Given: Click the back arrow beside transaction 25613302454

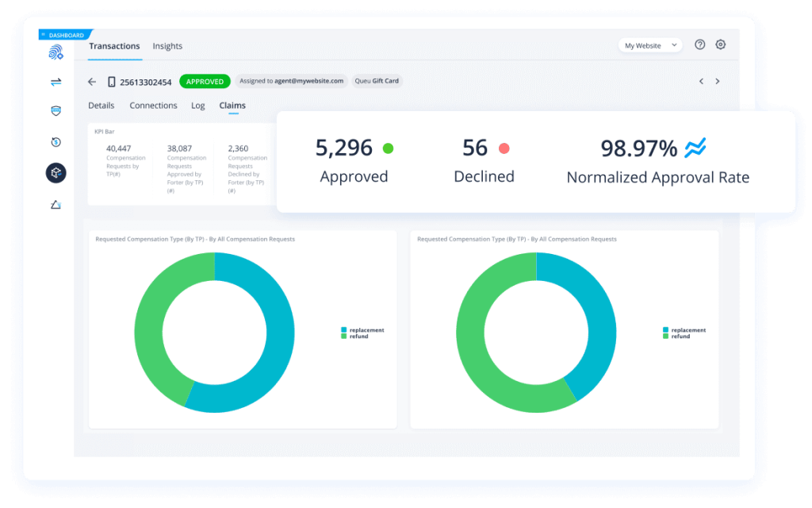Looking at the screenshot, I should coord(91,81).
